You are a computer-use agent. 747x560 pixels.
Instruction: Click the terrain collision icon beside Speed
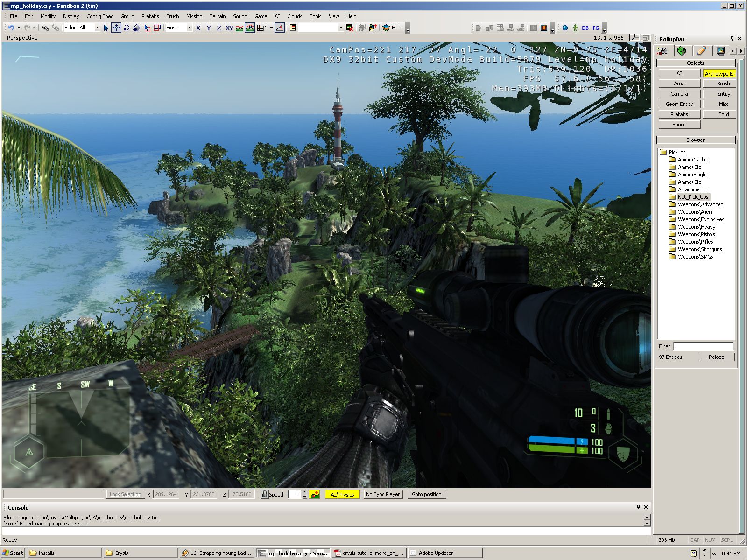(315, 495)
